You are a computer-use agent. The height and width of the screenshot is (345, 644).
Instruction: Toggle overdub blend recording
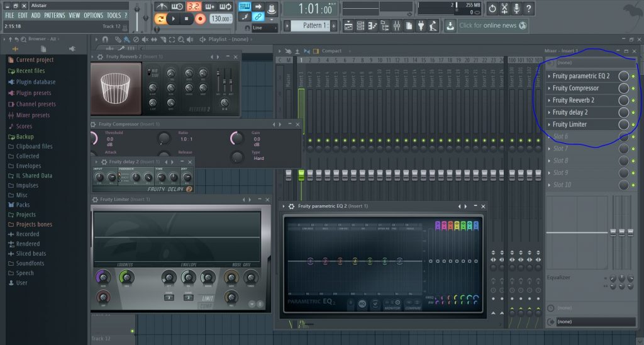click(x=209, y=6)
